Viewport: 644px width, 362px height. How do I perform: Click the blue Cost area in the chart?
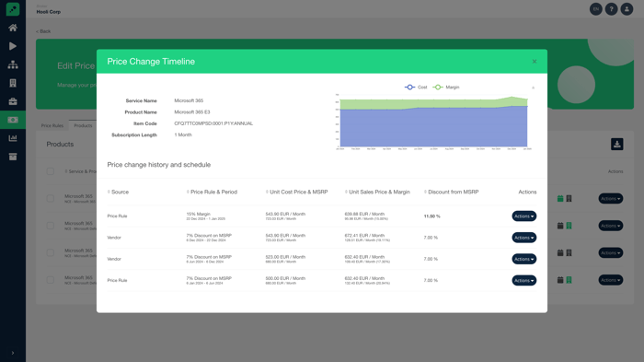[x=433, y=127]
